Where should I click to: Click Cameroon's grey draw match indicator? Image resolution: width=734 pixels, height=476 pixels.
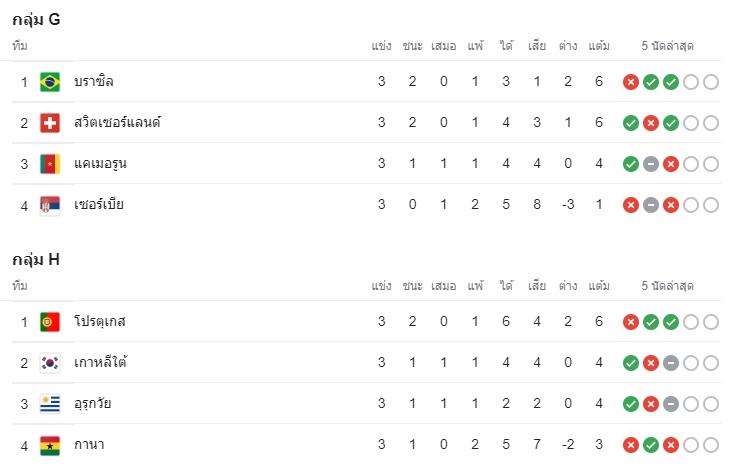click(x=651, y=164)
